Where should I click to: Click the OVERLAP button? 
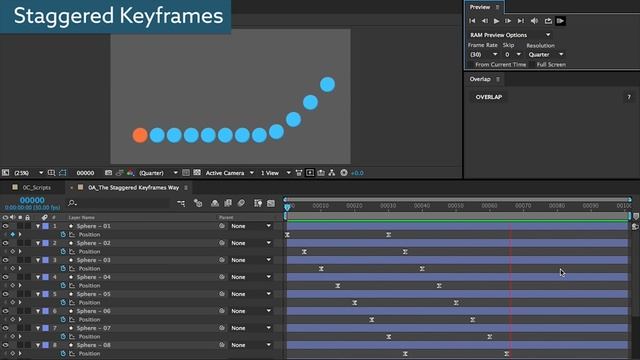click(x=489, y=97)
